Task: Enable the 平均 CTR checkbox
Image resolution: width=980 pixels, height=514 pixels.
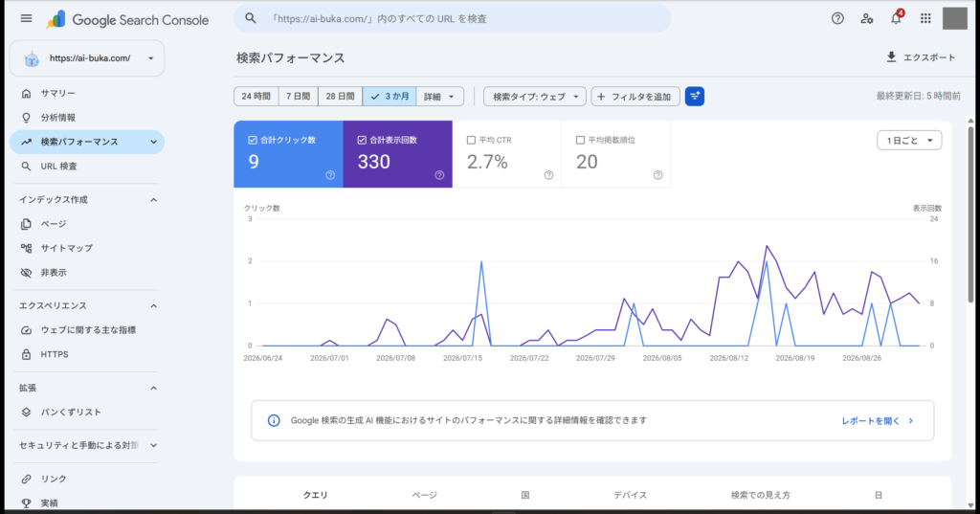Action: click(x=471, y=140)
